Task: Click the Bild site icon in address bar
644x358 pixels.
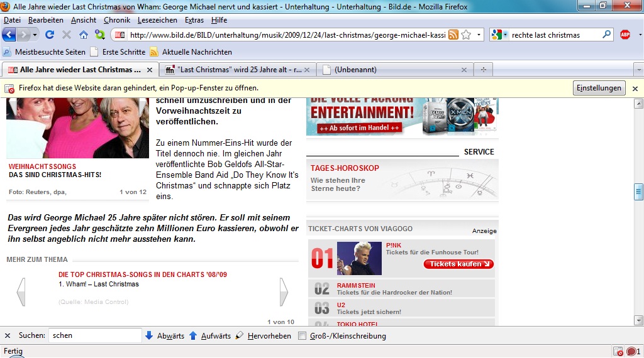Action: point(119,35)
